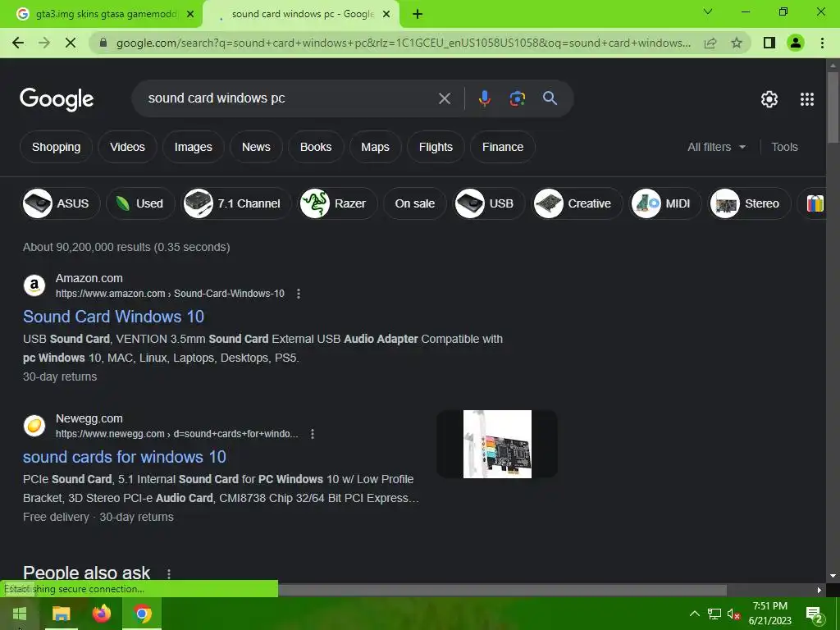The height and width of the screenshot is (630, 840).
Task: Launch Firefox from taskbar
Action: point(101,614)
